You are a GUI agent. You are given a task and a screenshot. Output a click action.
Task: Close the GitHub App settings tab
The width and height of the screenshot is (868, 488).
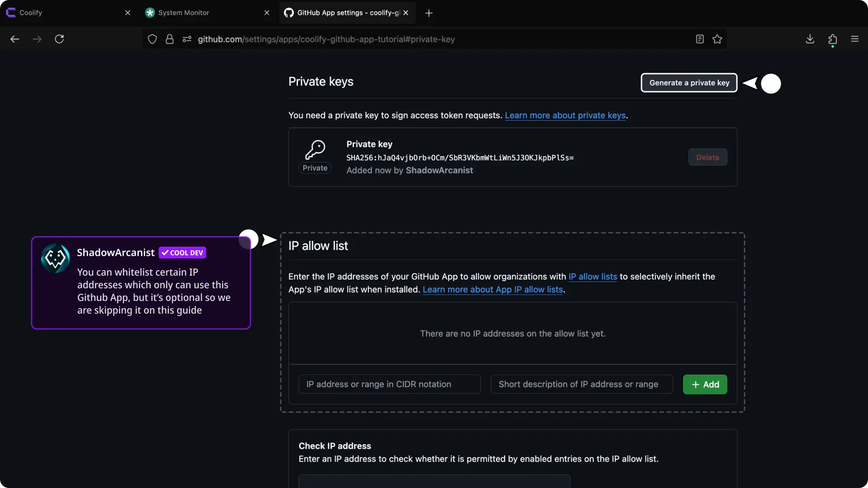pyautogui.click(x=406, y=13)
